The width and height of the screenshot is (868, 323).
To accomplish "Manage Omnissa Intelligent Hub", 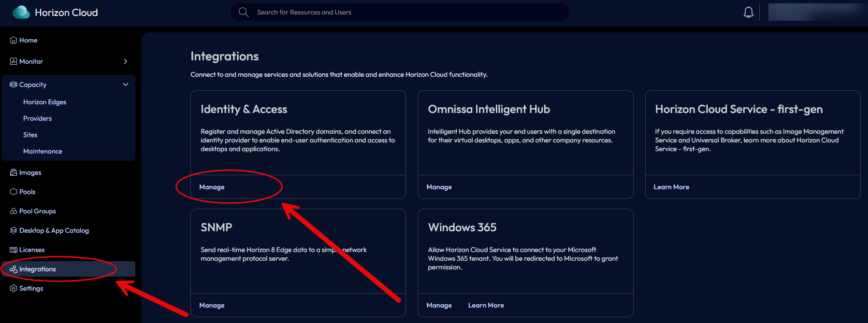I will 439,187.
